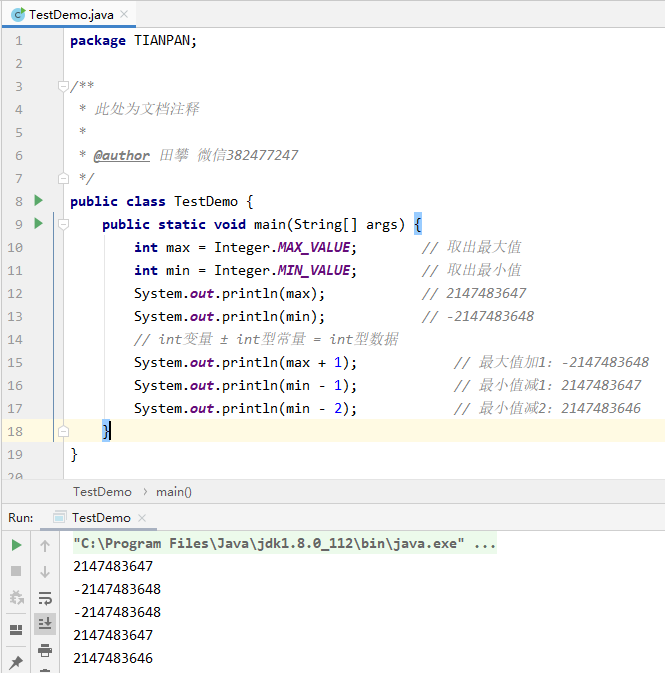Click console output line 2147483646

coord(113,658)
